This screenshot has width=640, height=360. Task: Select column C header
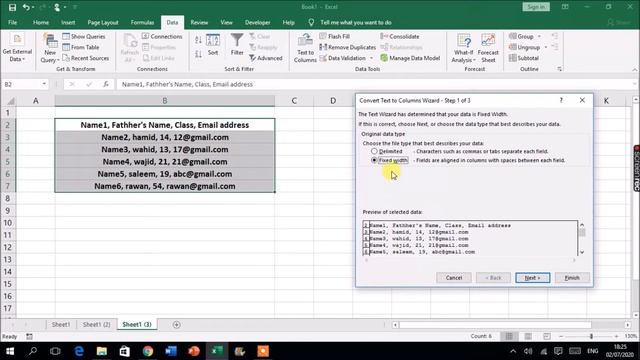[294, 100]
